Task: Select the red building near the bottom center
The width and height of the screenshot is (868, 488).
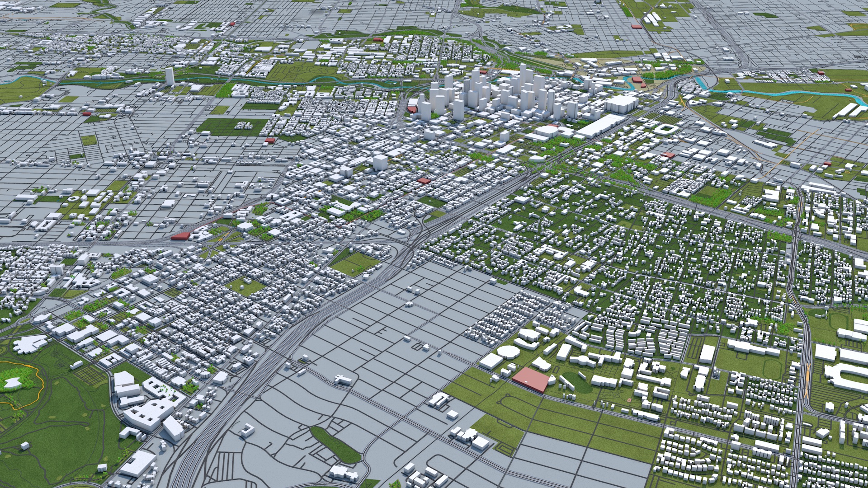Action: tap(531, 380)
